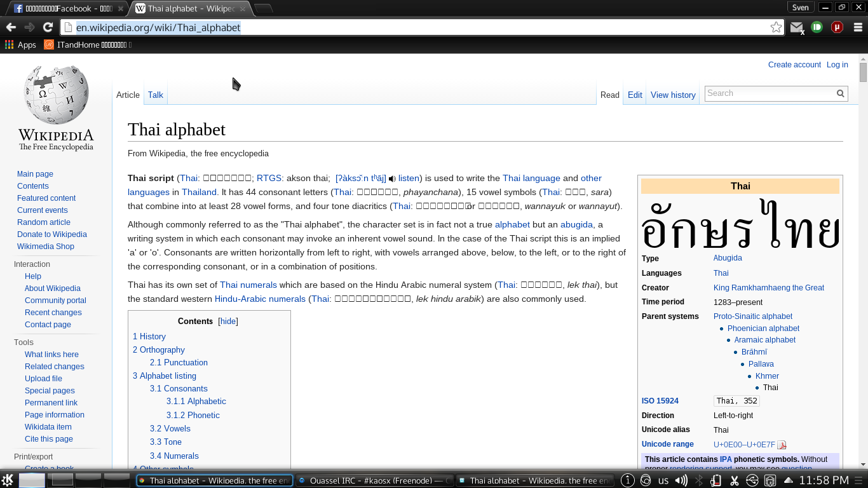Close the Facebook tab
This screenshot has width=868, height=488.
121,9
